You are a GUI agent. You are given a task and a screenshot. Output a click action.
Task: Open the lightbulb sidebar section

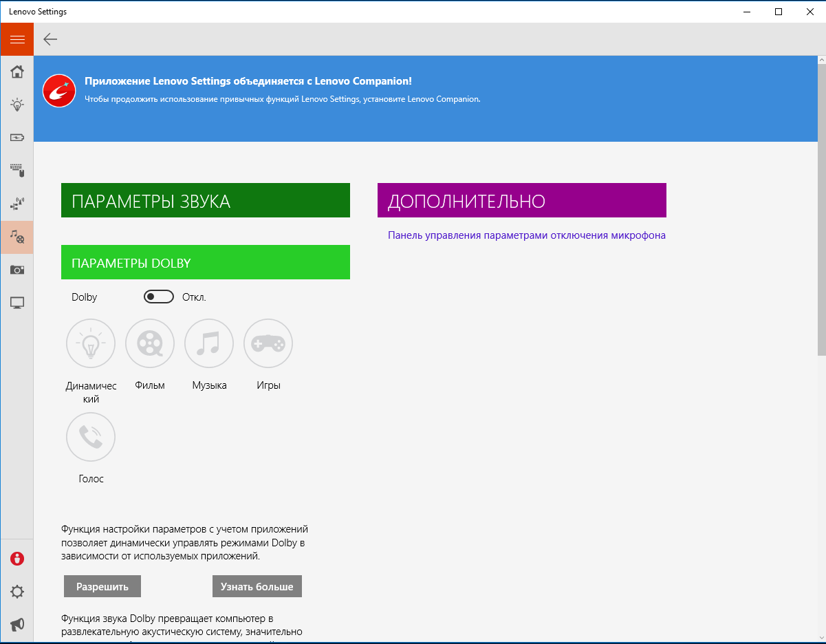(x=17, y=105)
